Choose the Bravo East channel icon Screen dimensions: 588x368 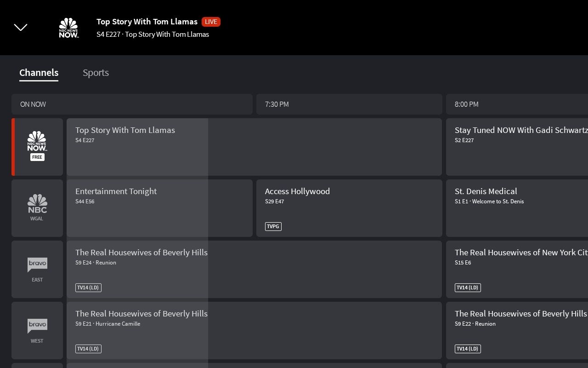tap(37, 269)
